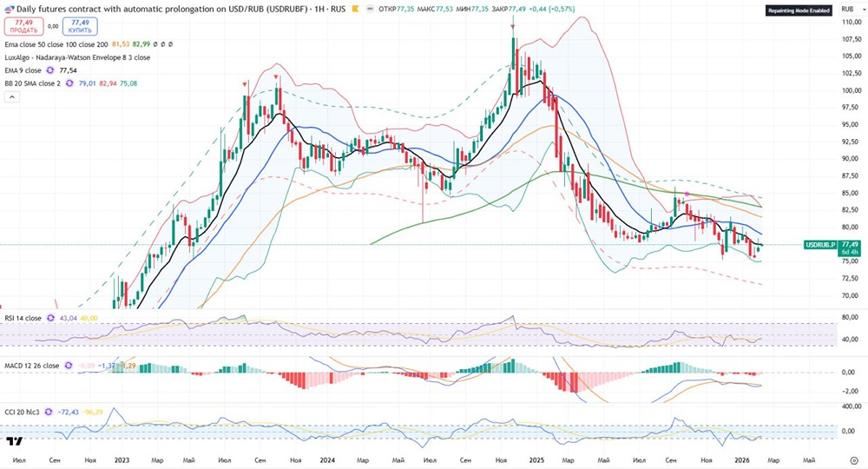Click the 81,53 EMA value readout

coord(120,44)
